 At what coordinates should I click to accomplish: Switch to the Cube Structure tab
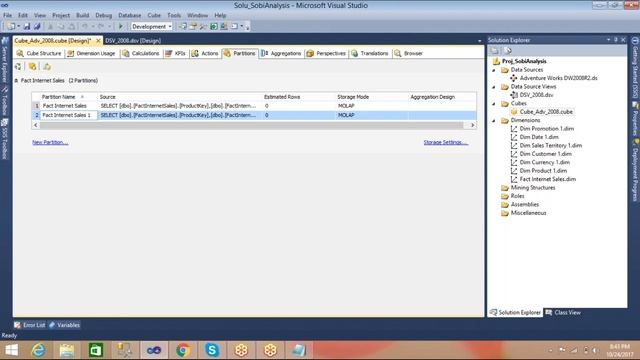tap(39, 53)
